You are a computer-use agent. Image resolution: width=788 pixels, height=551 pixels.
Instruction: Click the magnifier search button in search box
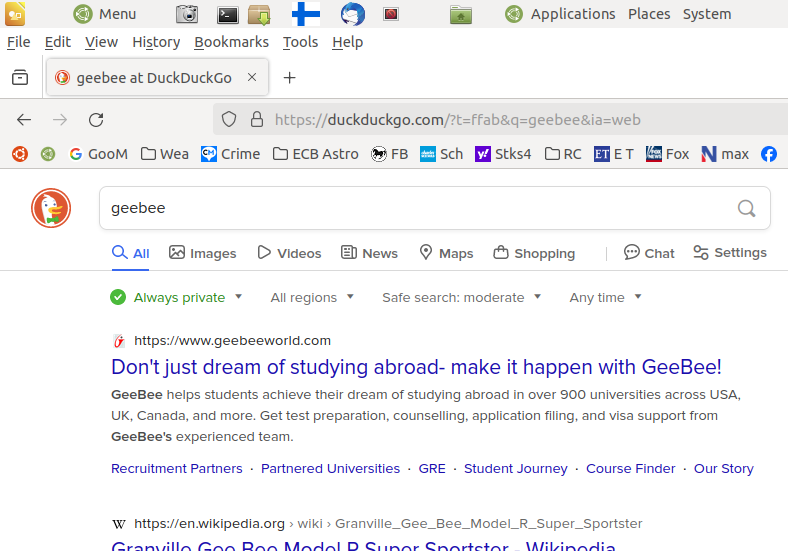pyautogui.click(x=746, y=208)
